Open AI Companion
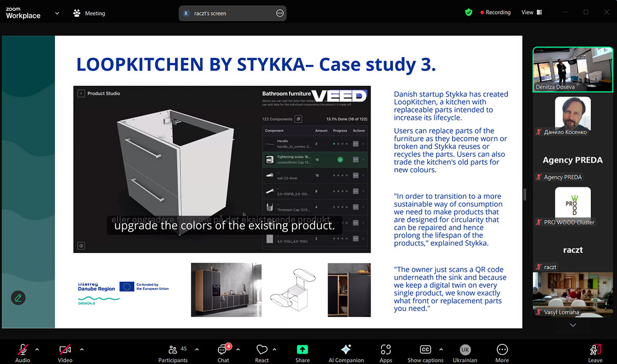617x364 pixels. click(x=346, y=353)
